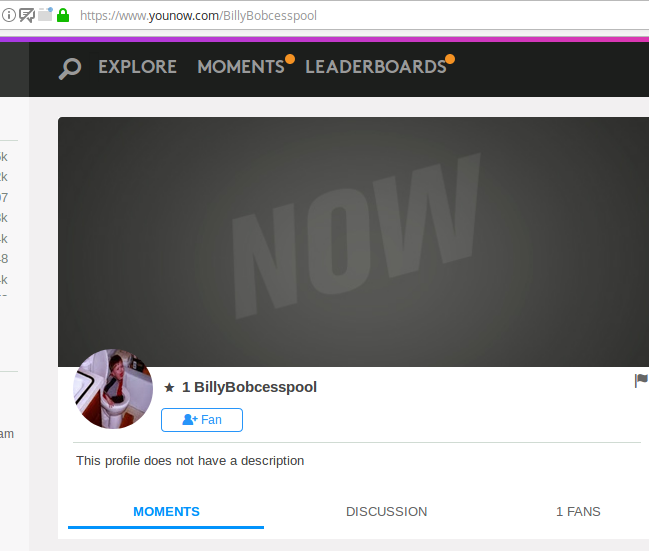Click the speech bubble checkmark icon in address bar

tap(27, 15)
